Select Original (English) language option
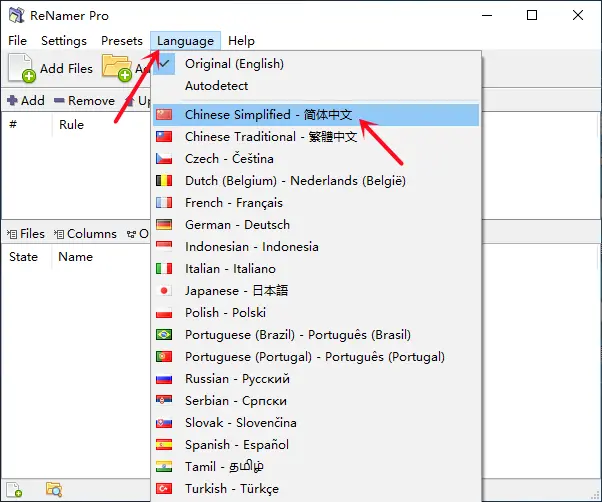 pyautogui.click(x=316, y=64)
